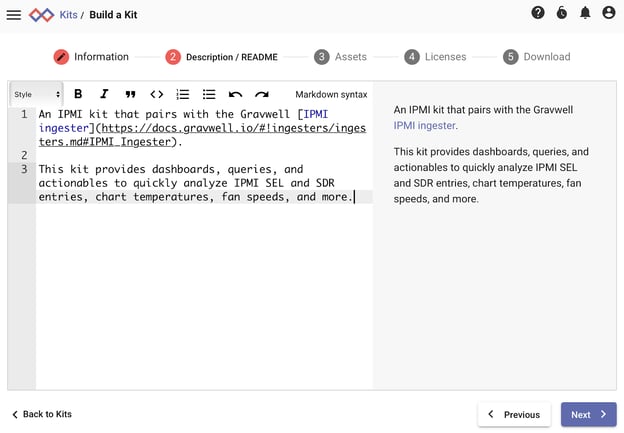Open the Markdown syntax link
The image size is (624, 433).
coord(331,94)
